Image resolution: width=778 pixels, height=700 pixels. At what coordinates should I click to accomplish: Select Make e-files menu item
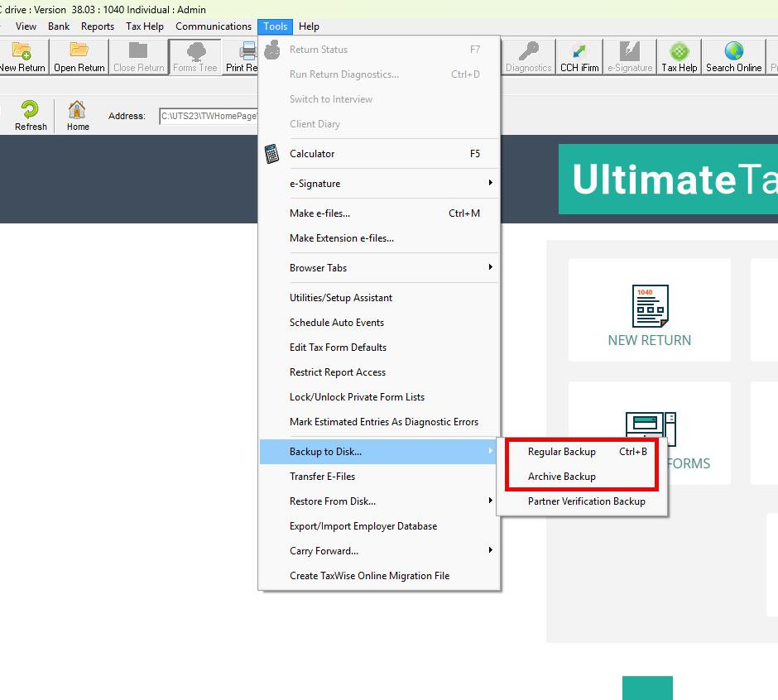pyautogui.click(x=379, y=213)
